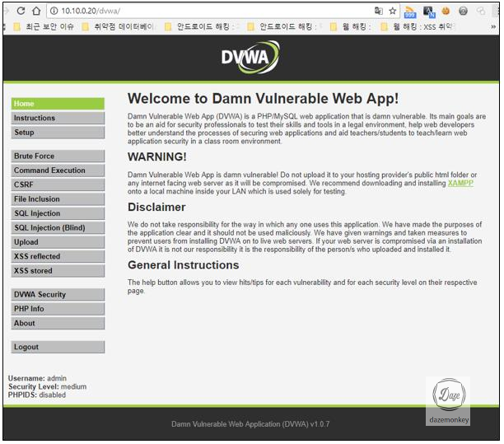Open the Setup menu item
Screen dimensions: 504x444
click(58, 133)
